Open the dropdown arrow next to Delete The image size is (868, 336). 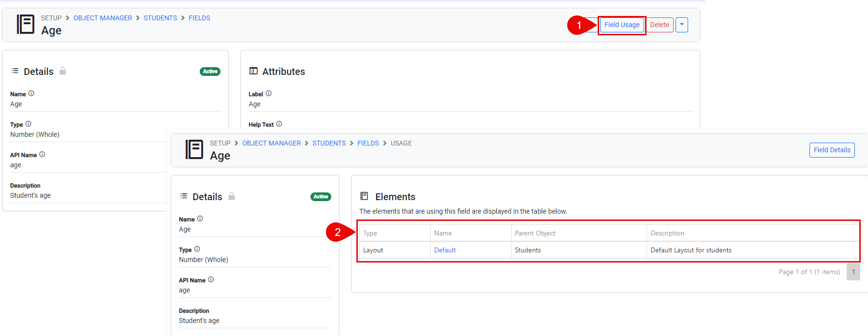pyautogui.click(x=681, y=25)
